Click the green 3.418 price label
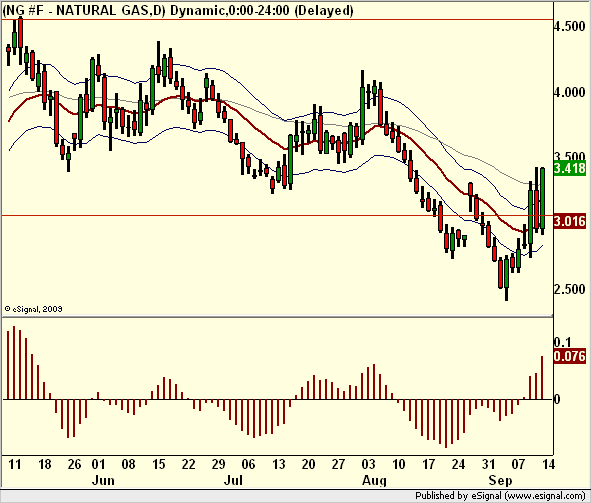Image resolution: width=591 pixels, height=503 pixels. tap(570, 168)
